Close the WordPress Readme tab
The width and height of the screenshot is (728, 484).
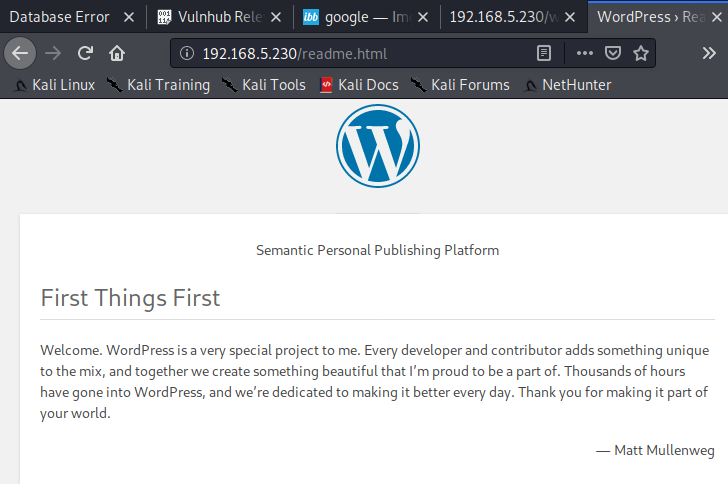(x=717, y=17)
